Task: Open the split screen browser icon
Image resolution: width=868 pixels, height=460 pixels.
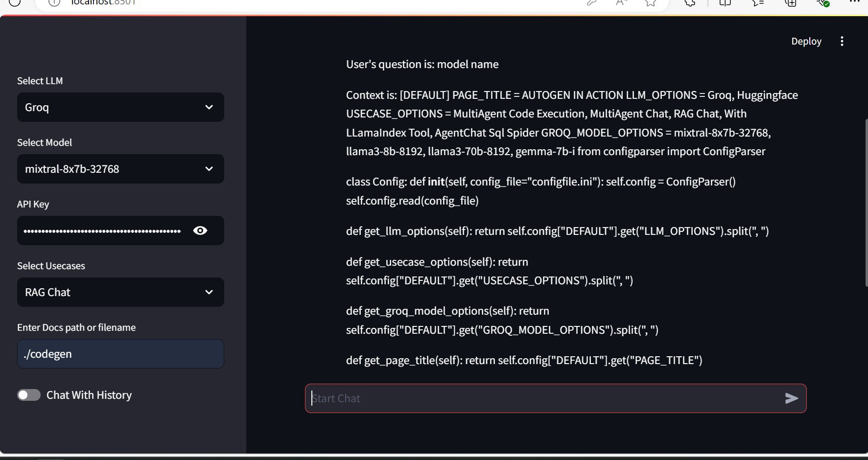Action: click(725, 3)
